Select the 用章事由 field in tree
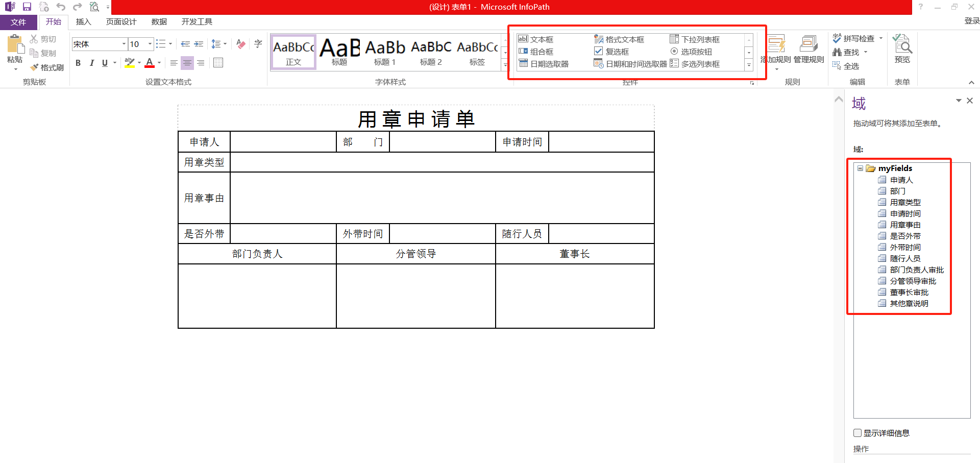The width and height of the screenshot is (980, 463). pos(905,225)
